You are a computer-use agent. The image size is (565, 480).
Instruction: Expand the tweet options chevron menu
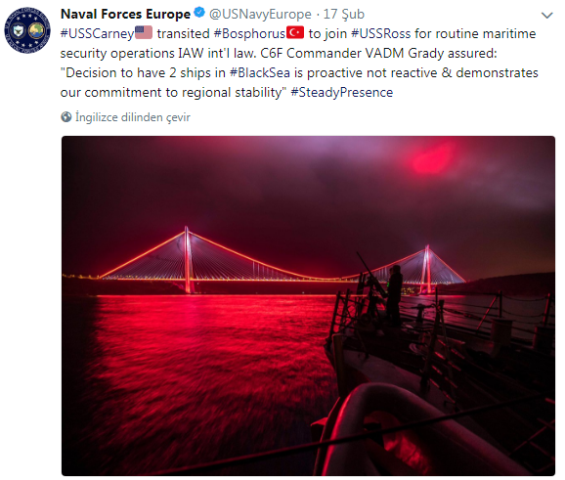[x=547, y=15]
